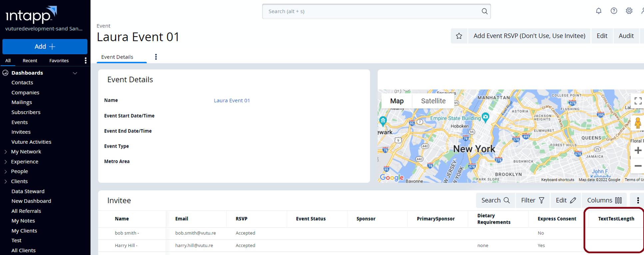Expand the My Network tree item
The height and width of the screenshot is (255, 644).
(6, 152)
